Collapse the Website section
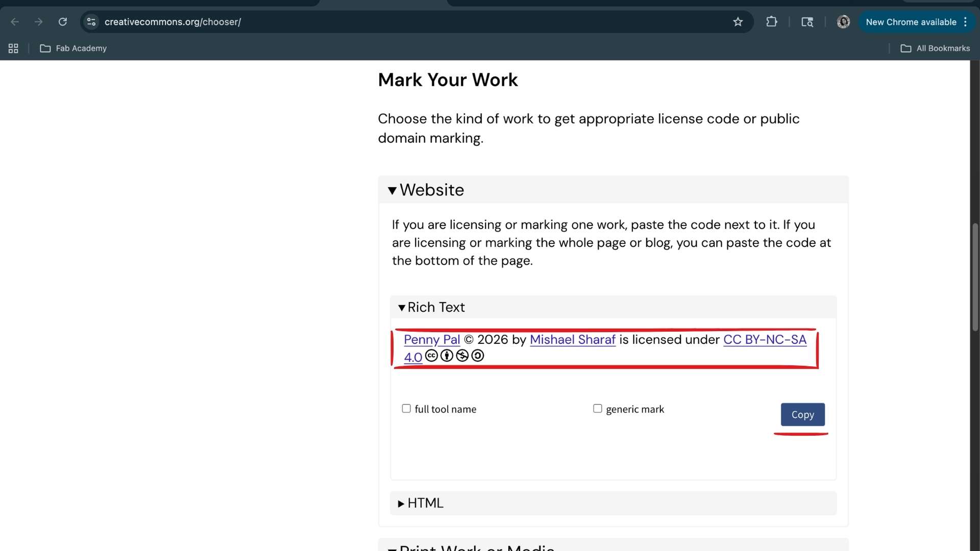The image size is (980, 551). [x=613, y=190]
